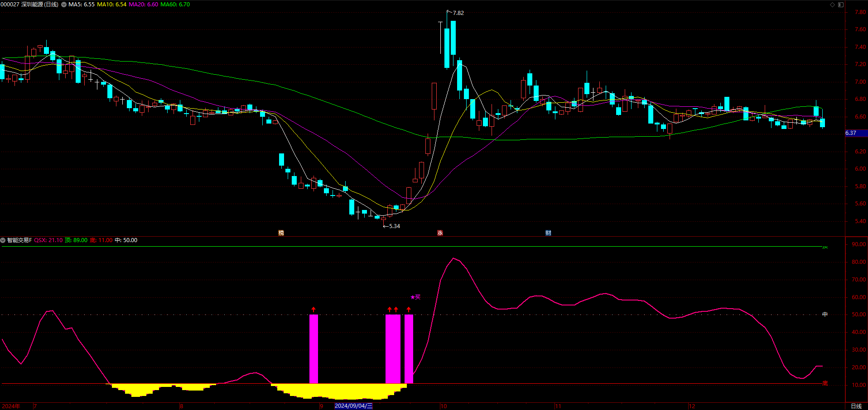This screenshot has width=868, height=410.
Task: Click the 涨 event marker icon
Action: [440, 233]
